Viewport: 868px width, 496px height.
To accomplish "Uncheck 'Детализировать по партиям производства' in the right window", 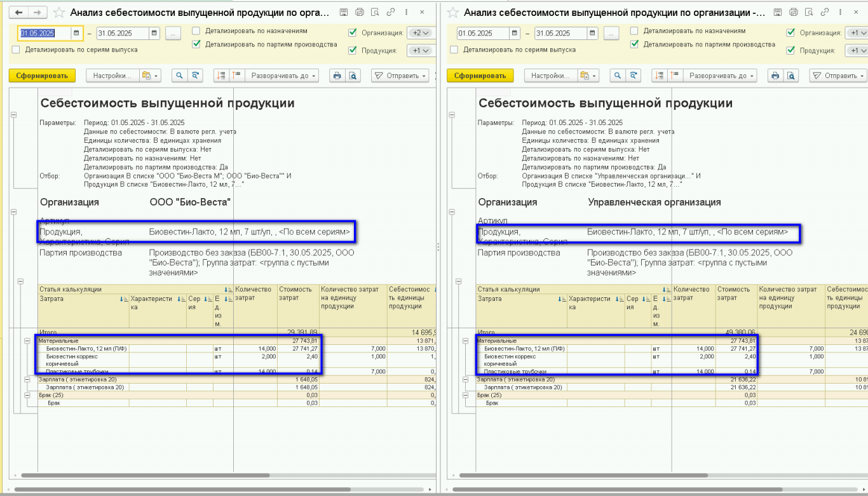I will (634, 44).
